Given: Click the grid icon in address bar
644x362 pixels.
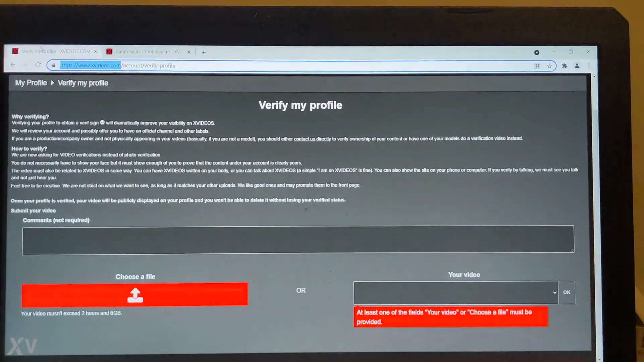Looking at the screenshot, I should pos(537,66).
